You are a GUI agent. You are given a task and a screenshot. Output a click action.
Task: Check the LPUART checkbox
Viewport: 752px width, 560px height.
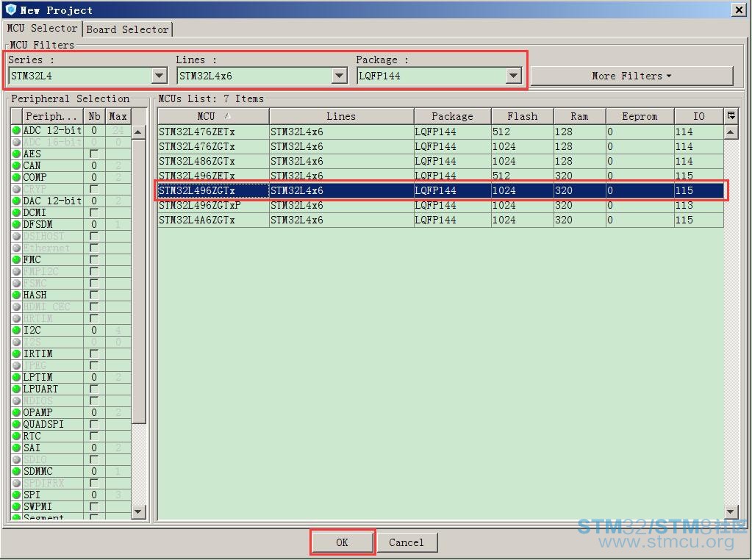94,389
